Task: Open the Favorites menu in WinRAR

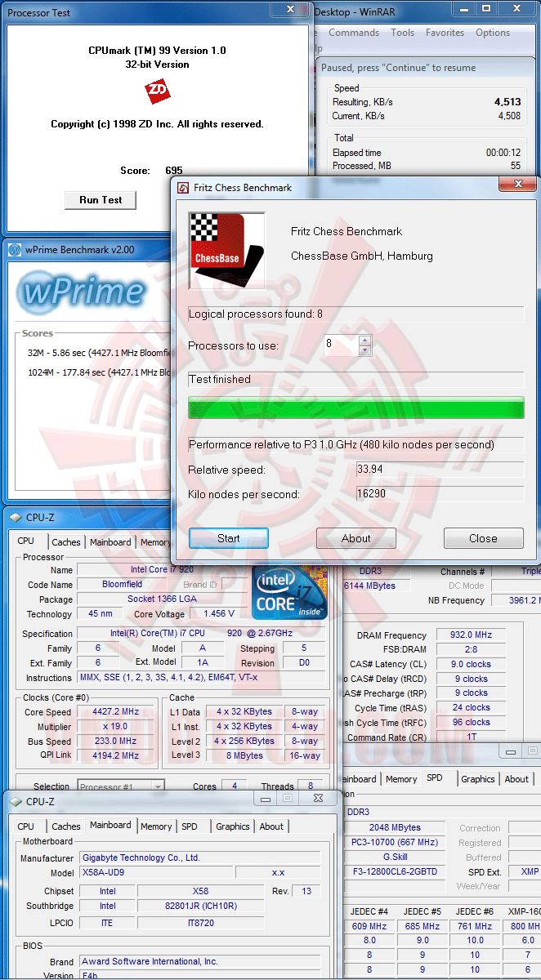Action: (445, 33)
